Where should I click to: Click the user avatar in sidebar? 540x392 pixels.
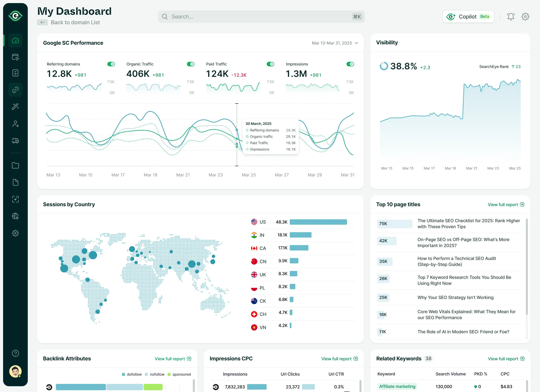(x=15, y=371)
